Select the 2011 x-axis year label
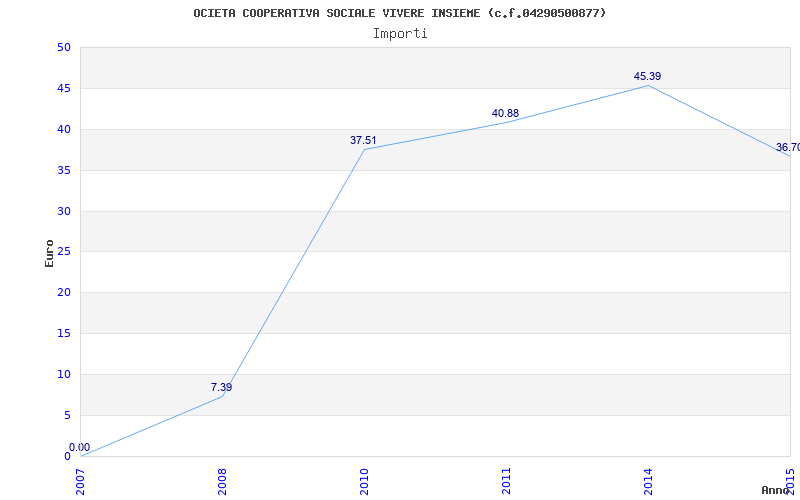The image size is (800, 500). (506, 481)
